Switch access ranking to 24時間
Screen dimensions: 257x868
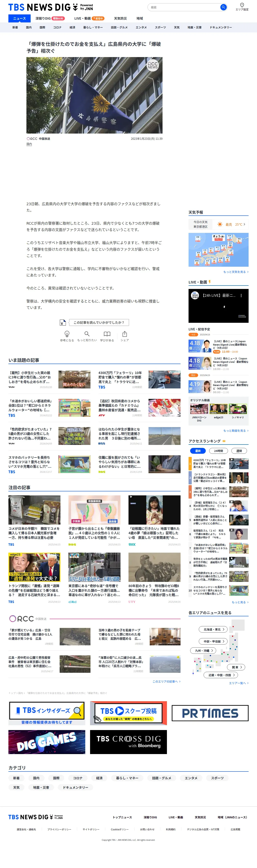(218, 451)
